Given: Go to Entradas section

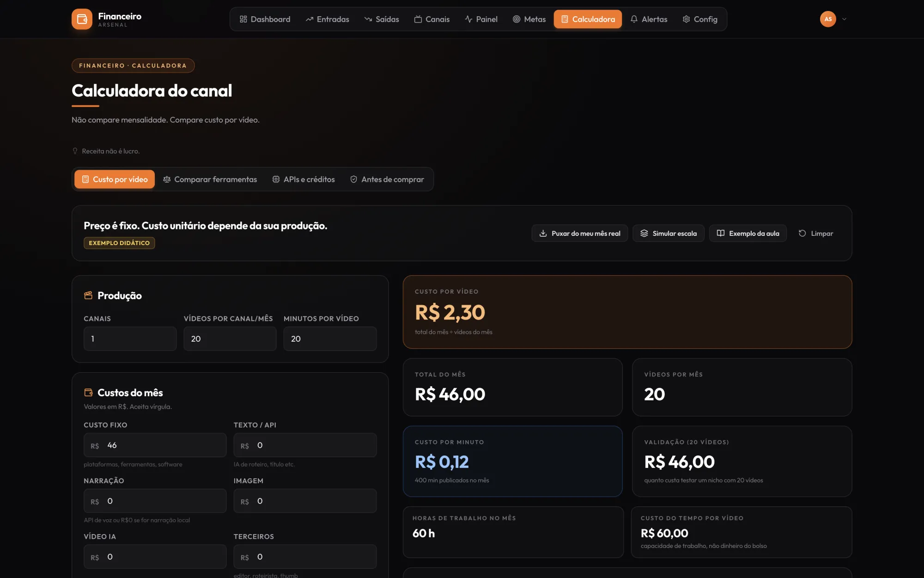Looking at the screenshot, I should (328, 19).
